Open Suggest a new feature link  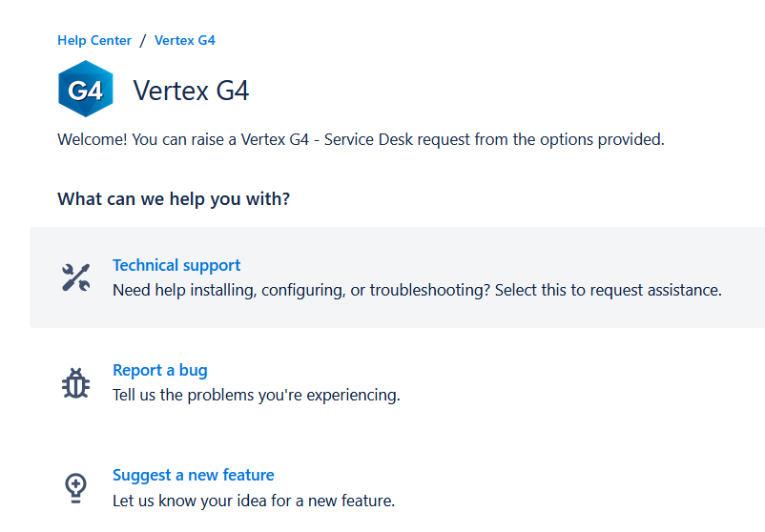click(x=193, y=475)
